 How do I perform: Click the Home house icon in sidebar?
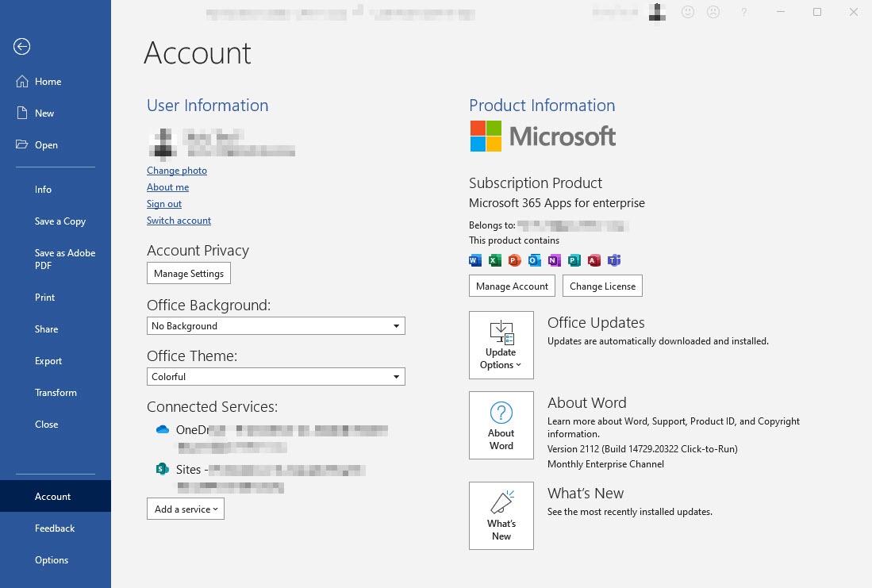tap(22, 81)
